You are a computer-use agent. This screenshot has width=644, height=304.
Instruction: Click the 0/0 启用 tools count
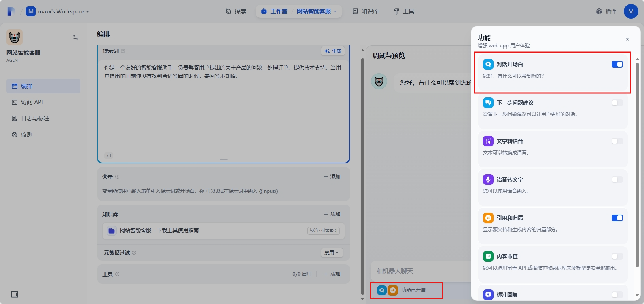pyautogui.click(x=302, y=274)
